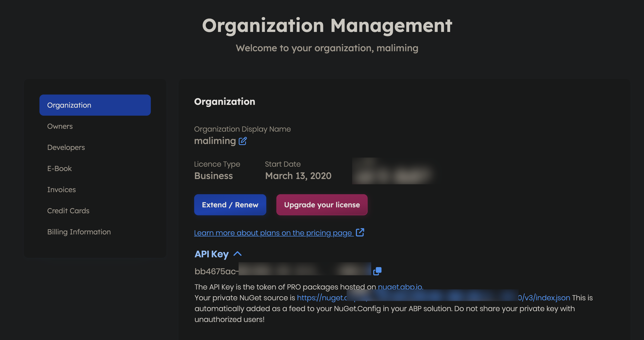644x340 pixels.
Task: Click Upgrade your license button
Action: [322, 205]
